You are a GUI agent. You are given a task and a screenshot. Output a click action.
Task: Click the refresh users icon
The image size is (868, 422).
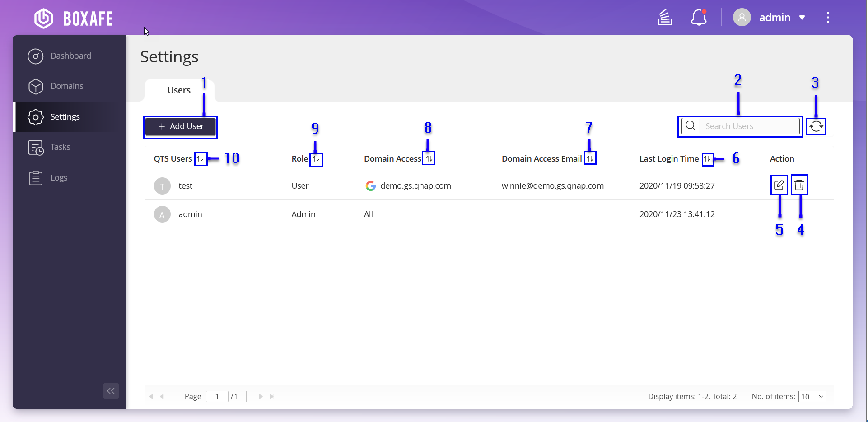(816, 126)
